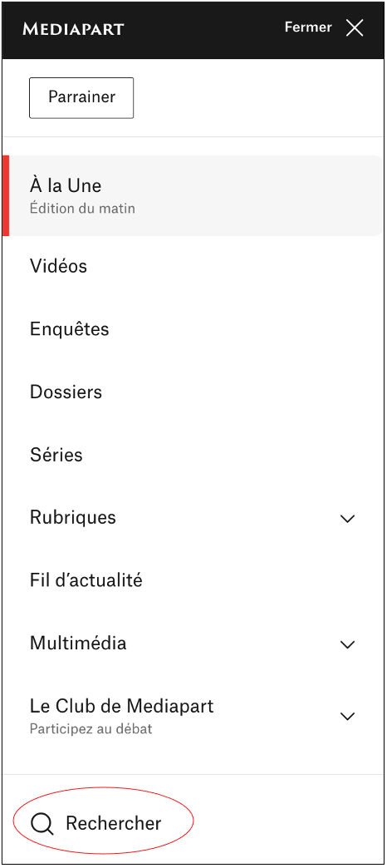This screenshot has height=868, width=387.
Task: Expand the Multimédia chevron arrow
Action: click(x=347, y=644)
